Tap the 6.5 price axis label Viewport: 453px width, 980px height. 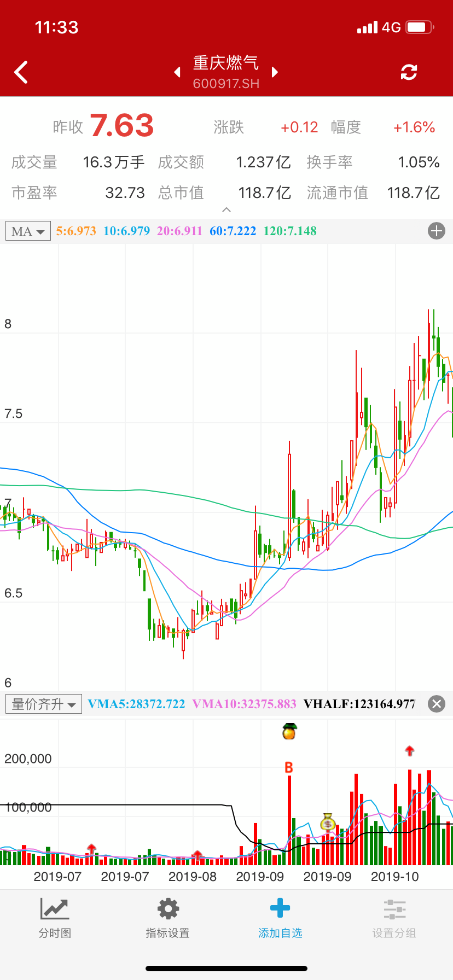[14, 593]
